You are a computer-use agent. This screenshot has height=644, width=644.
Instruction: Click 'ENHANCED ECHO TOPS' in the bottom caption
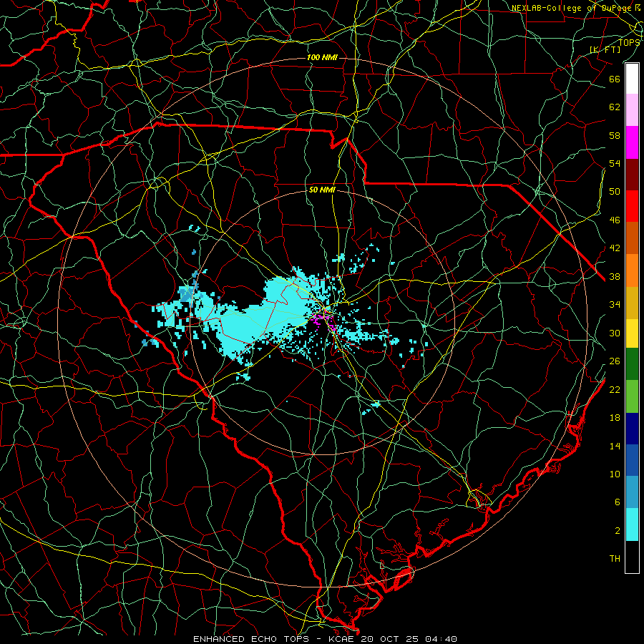pyautogui.click(x=250, y=639)
